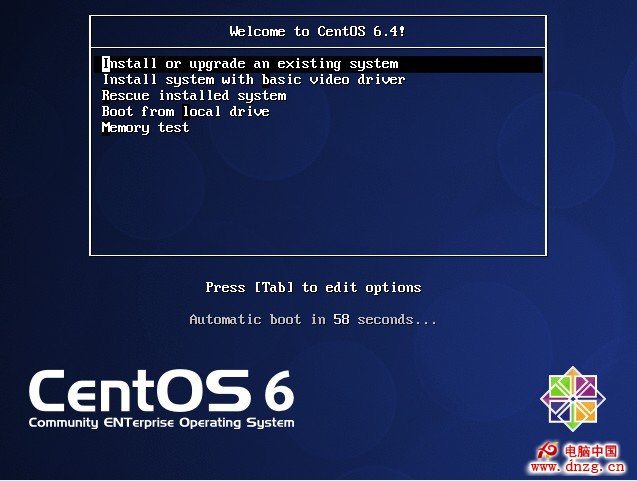Pick "Rescue installed system" boot entry
Image resolution: width=637 pixels, height=481 pixels.
tap(194, 96)
